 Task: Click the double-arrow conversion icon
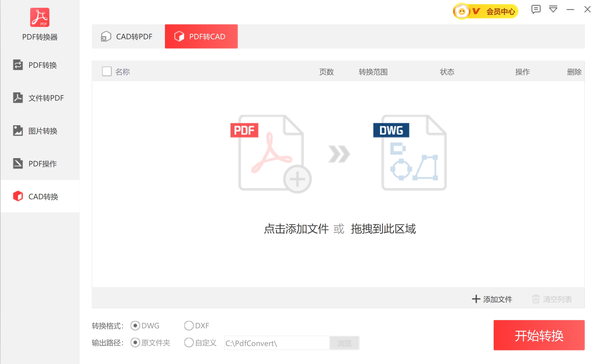pyautogui.click(x=339, y=154)
